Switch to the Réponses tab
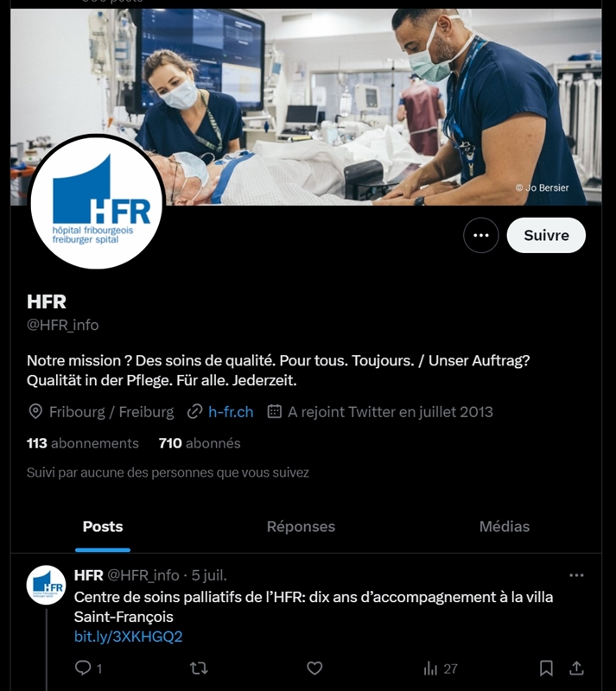 pos(301,527)
